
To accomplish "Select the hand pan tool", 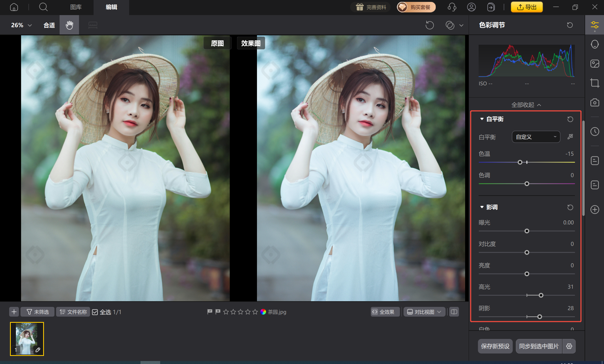I will click(x=69, y=25).
